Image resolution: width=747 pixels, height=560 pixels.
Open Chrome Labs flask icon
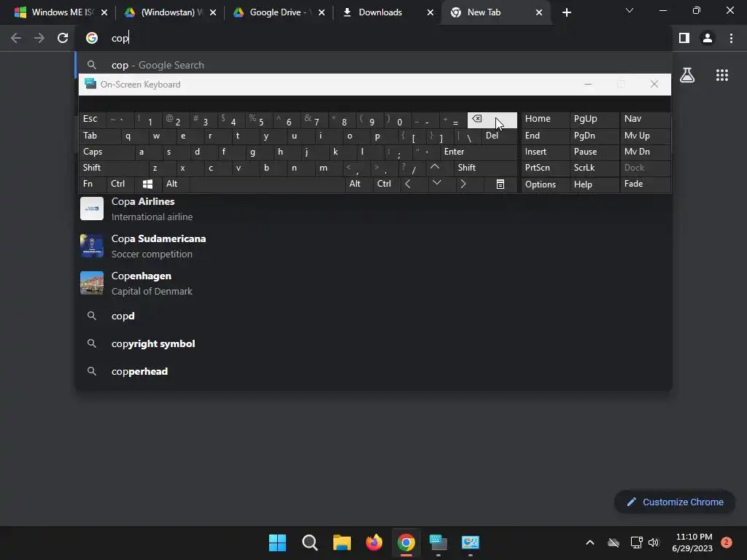[687, 75]
